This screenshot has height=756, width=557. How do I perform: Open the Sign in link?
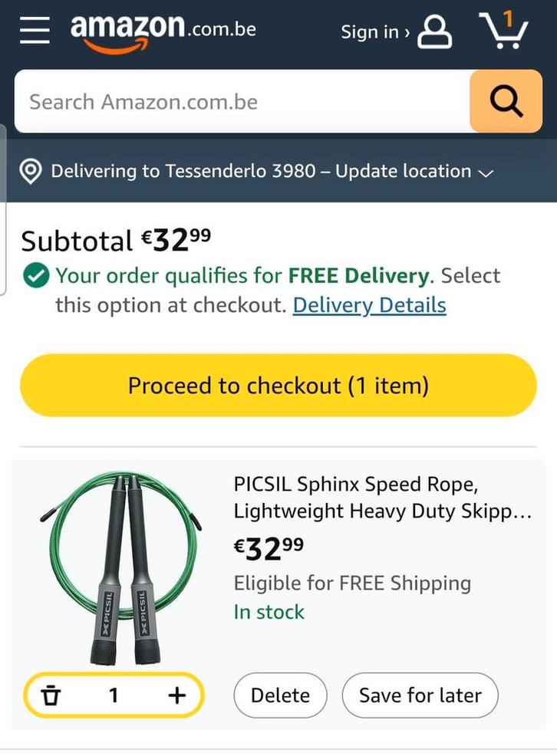tap(374, 32)
